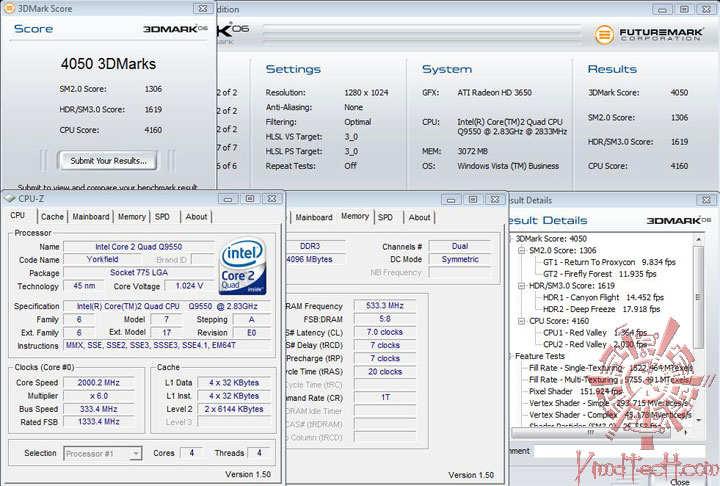Close the main 3DMark06 window
This screenshot has width=720, height=486.
pos(706,9)
